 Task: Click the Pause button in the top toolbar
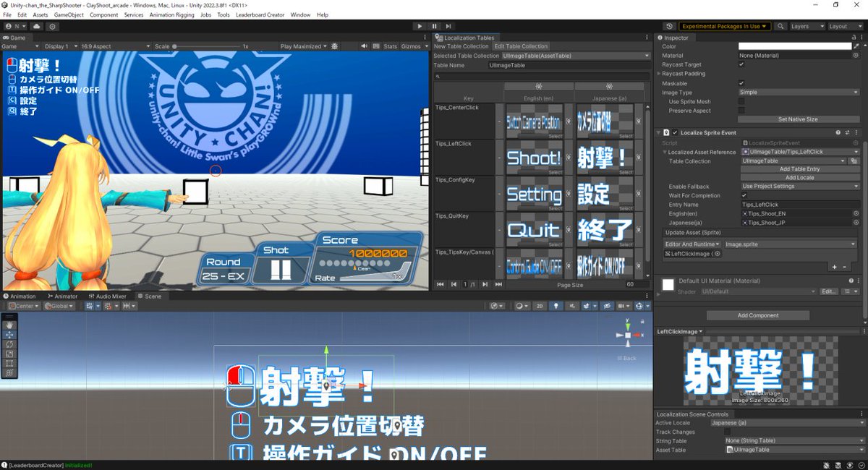(x=434, y=26)
